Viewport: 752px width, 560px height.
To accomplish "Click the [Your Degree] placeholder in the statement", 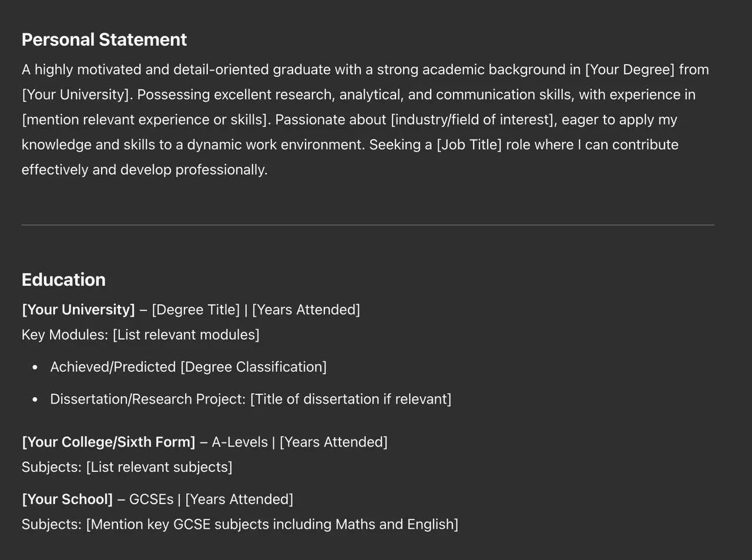I will [x=630, y=69].
